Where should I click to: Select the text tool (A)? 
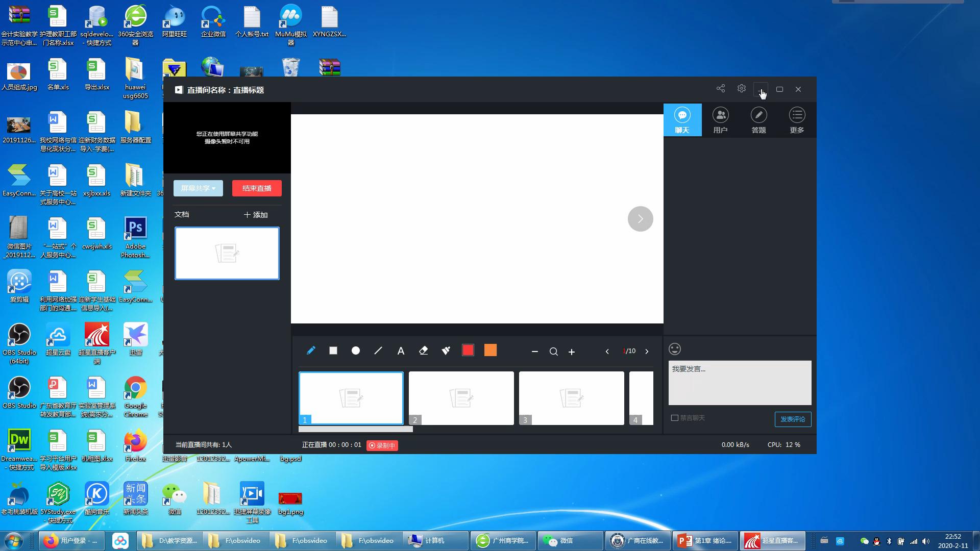(401, 351)
